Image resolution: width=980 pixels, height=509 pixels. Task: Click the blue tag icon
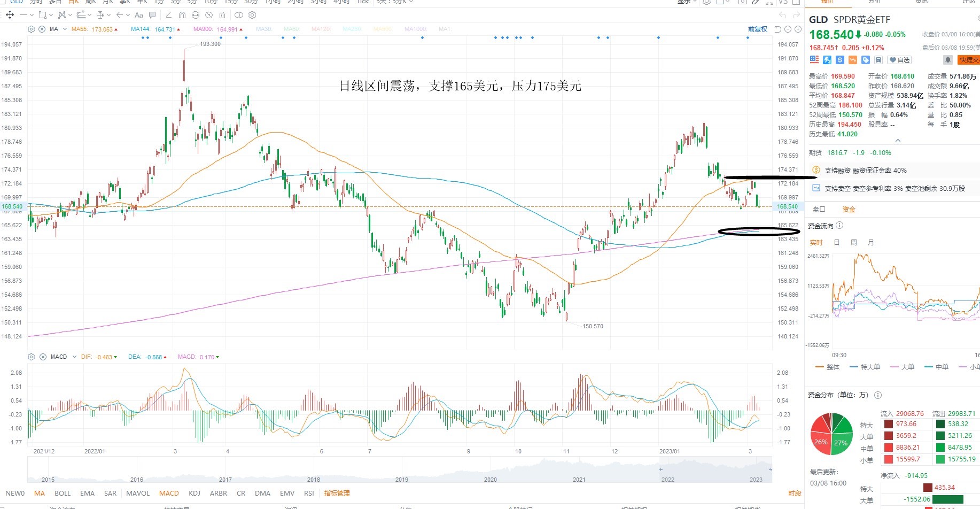tap(866, 60)
